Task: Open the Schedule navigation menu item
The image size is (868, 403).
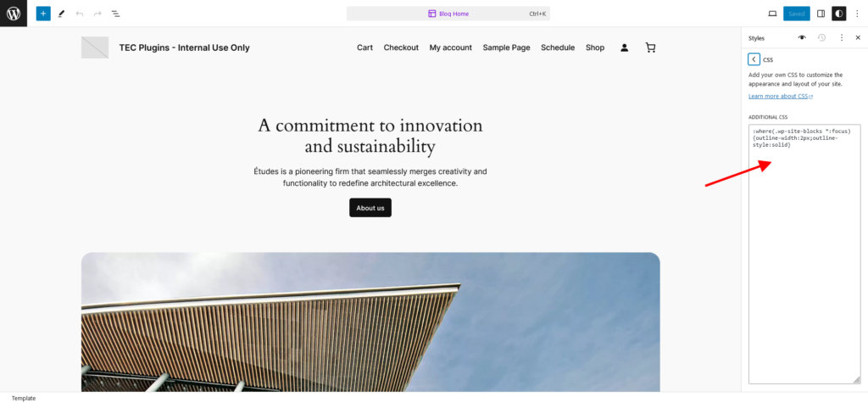Action: [x=558, y=48]
